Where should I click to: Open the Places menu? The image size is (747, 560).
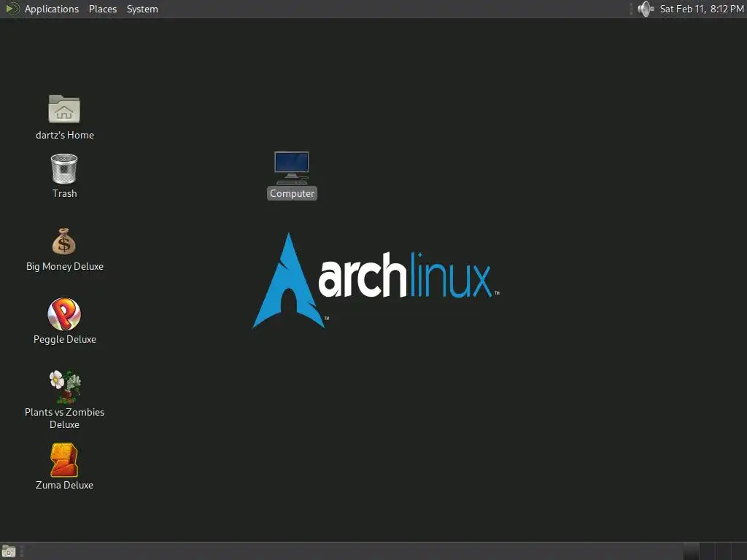pyautogui.click(x=102, y=9)
